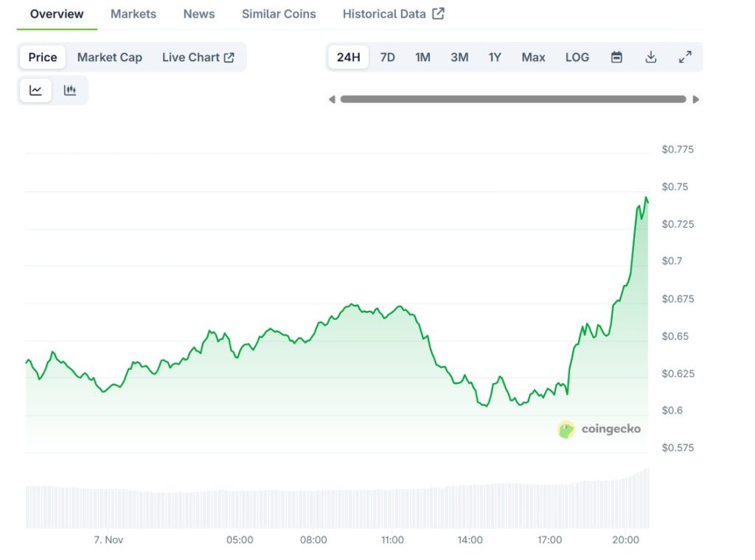755x560 pixels.
Task: Switch to the Markets tab
Action: coord(133,13)
